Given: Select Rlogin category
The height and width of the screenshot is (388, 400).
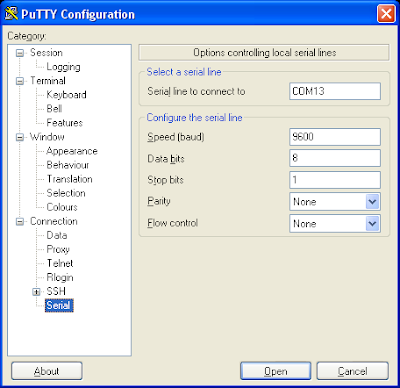Looking at the screenshot, I should (x=60, y=277).
